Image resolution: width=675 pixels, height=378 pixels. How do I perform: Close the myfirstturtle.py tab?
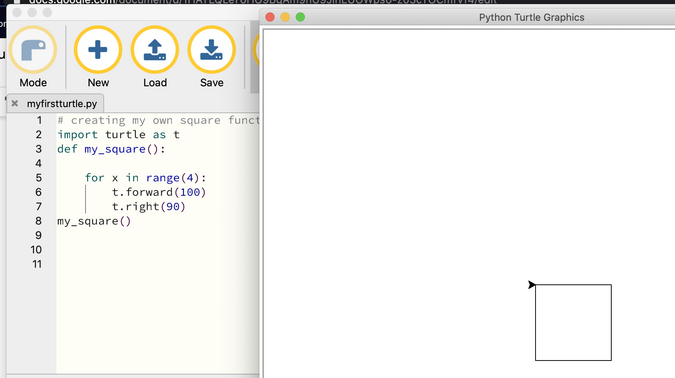15,103
